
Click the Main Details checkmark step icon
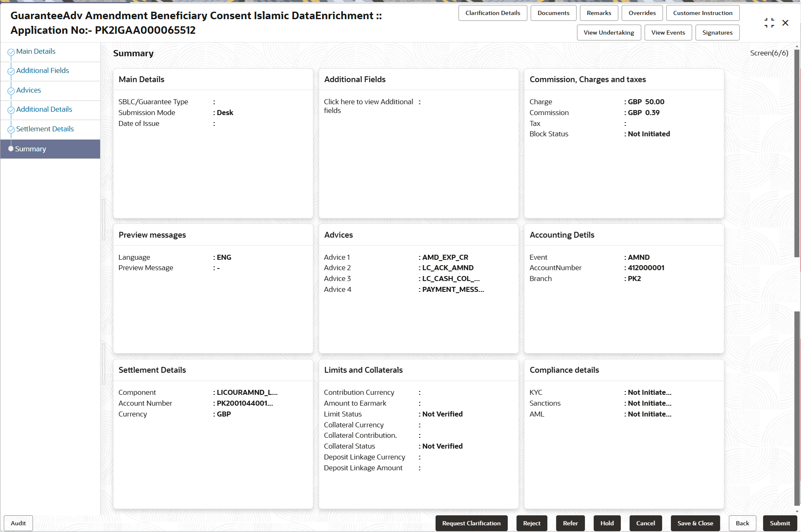click(x=11, y=52)
